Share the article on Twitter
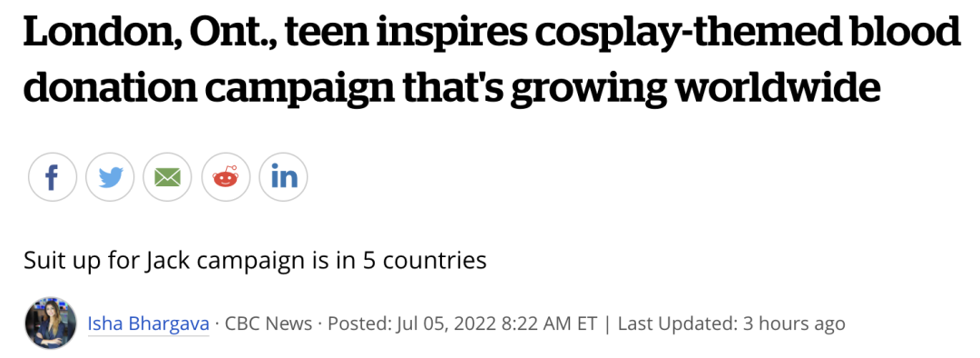 110,177
